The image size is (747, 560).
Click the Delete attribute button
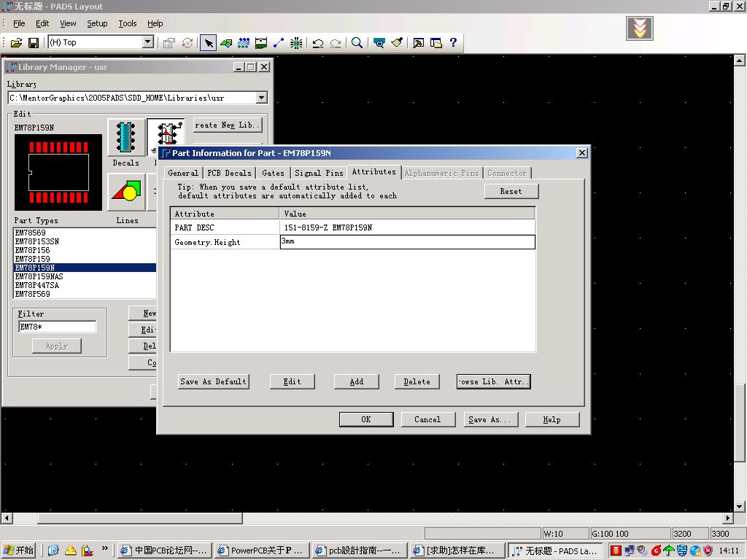(417, 382)
